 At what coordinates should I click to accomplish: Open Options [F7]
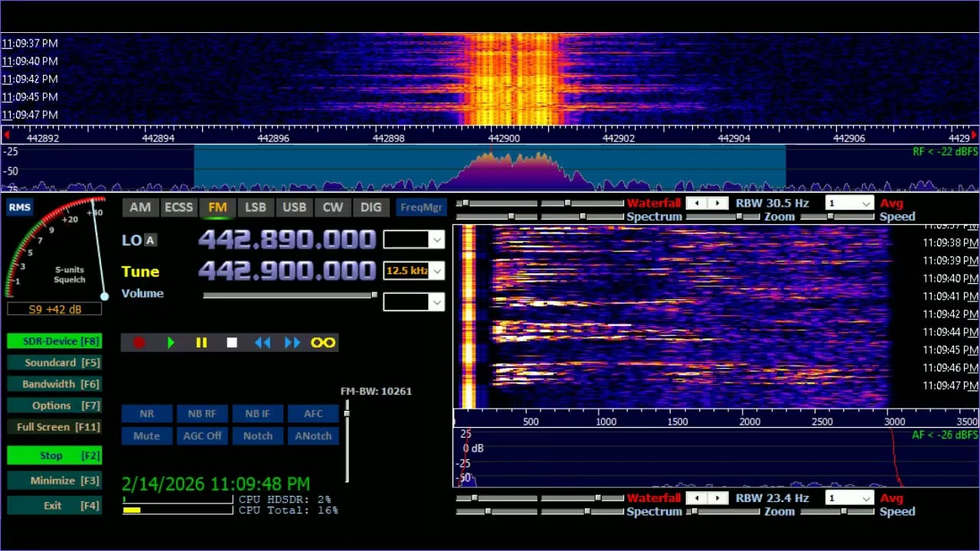(54, 406)
